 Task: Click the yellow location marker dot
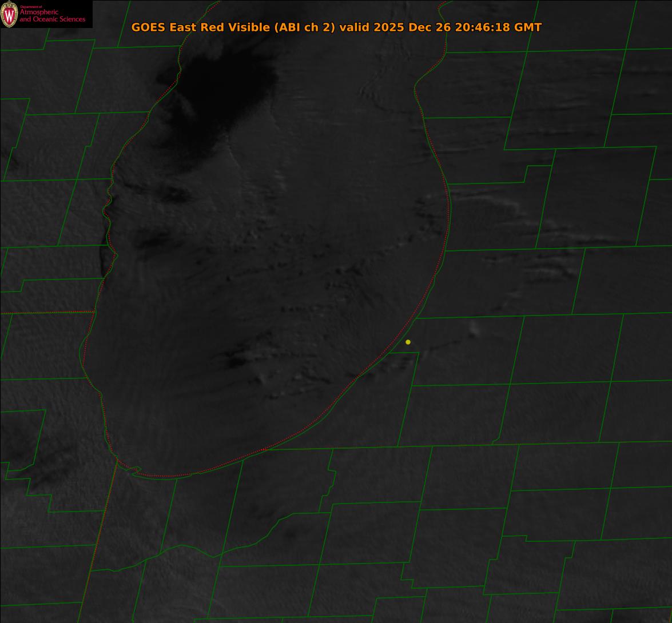pos(408,342)
